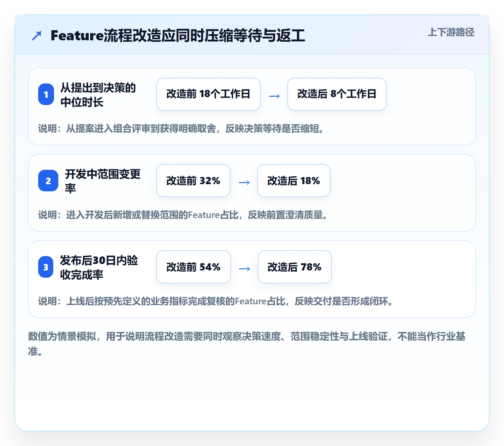This screenshot has width=504, height=446.
Task: Click the 改造前 32% pill
Action: coord(193,181)
